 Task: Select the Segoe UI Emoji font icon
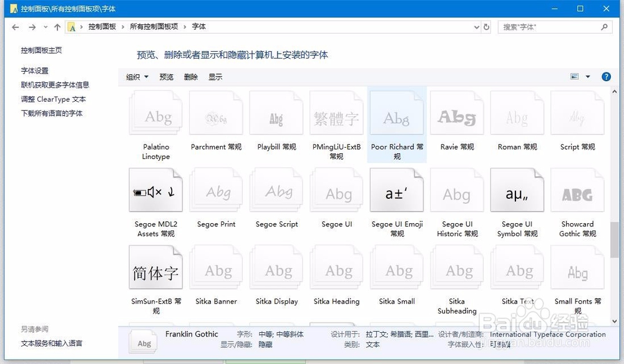coord(397,190)
